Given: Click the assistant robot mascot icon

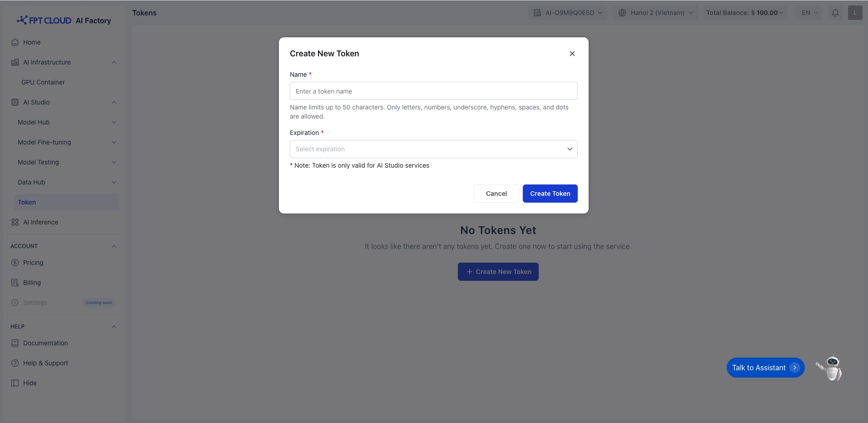Looking at the screenshot, I should click(x=830, y=368).
